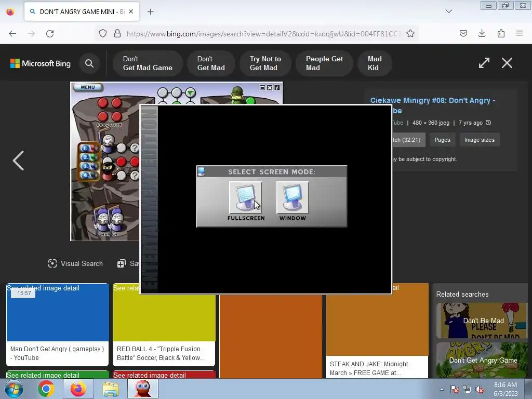The width and height of the screenshot is (532, 399).
Task: Select Try Not to Get Mad suggestion
Action: pyautogui.click(x=265, y=63)
